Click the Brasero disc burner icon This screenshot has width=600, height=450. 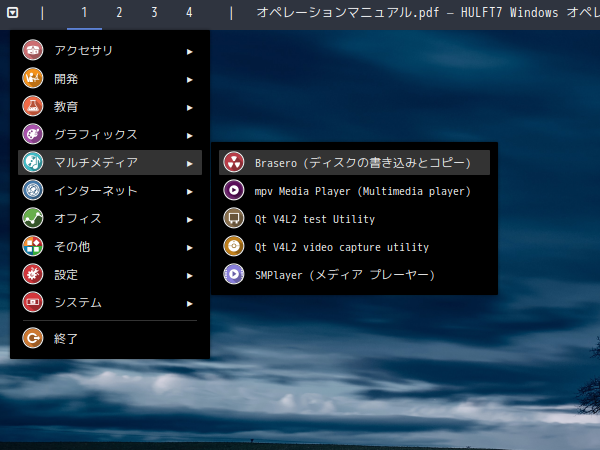pos(234,162)
